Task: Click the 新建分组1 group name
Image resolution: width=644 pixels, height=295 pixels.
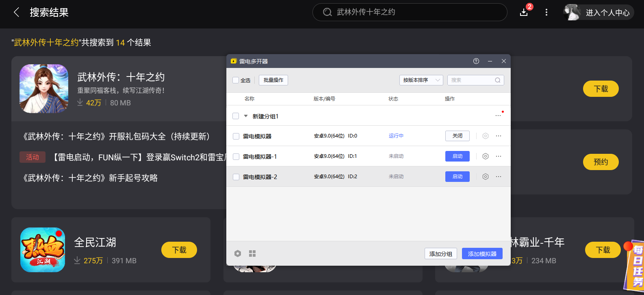Action: (x=265, y=116)
